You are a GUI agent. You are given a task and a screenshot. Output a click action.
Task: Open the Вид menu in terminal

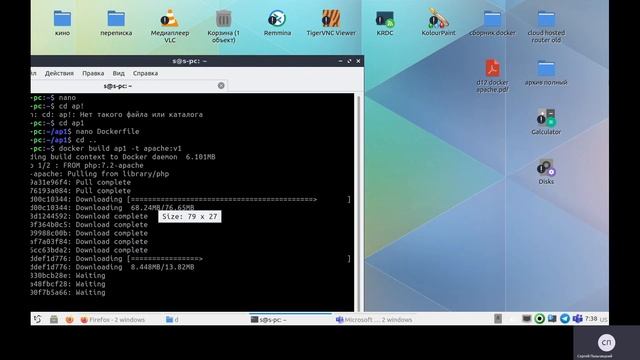(118, 73)
